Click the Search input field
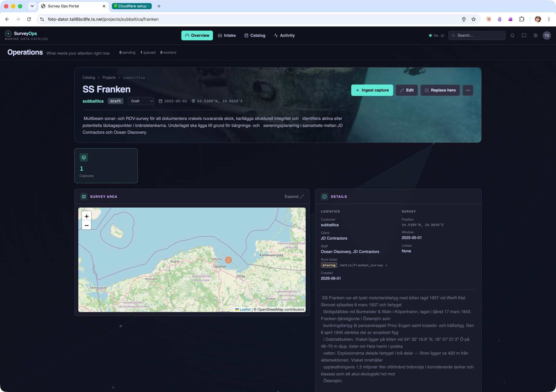The image size is (556, 392). tap(477, 36)
